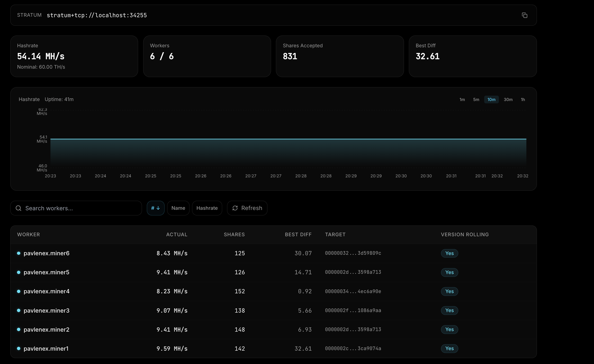Viewport: 594px width, 364px height.
Task: Toggle version rolling for pavlenex.miner2
Action: point(449,330)
